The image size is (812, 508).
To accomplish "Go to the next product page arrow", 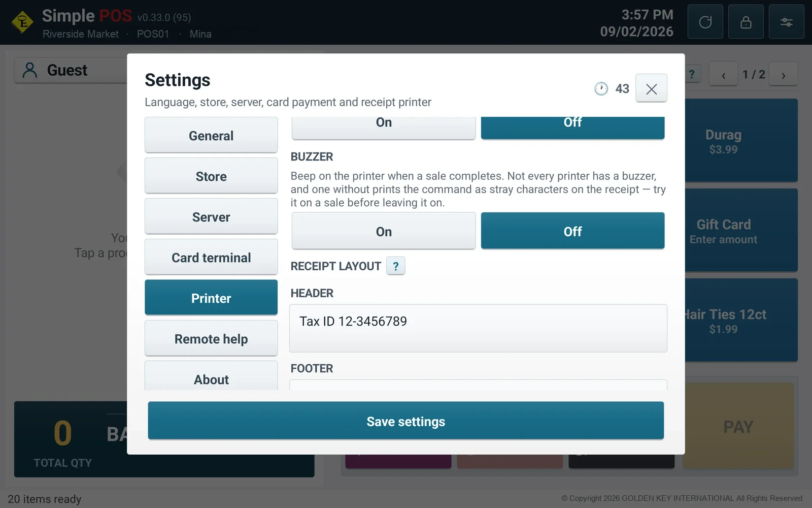I will (x=783, y=75).
